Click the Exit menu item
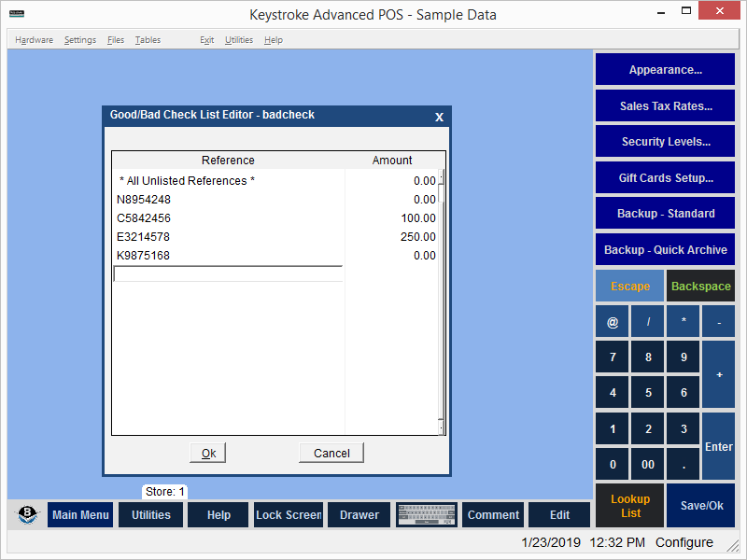Image resolution: width=747 pixels, height=560 pixels. [x=206, y=40]
